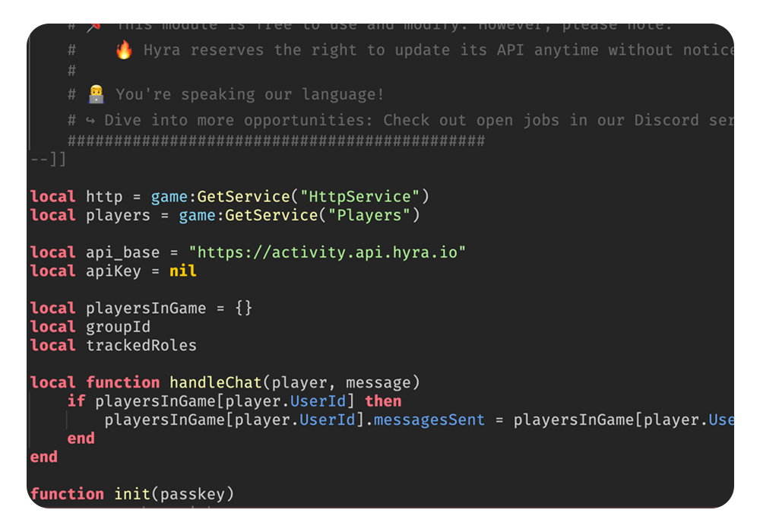Click the fire emoji in the comment
This screenshot has width=760, height=532.
click(124, 51)
